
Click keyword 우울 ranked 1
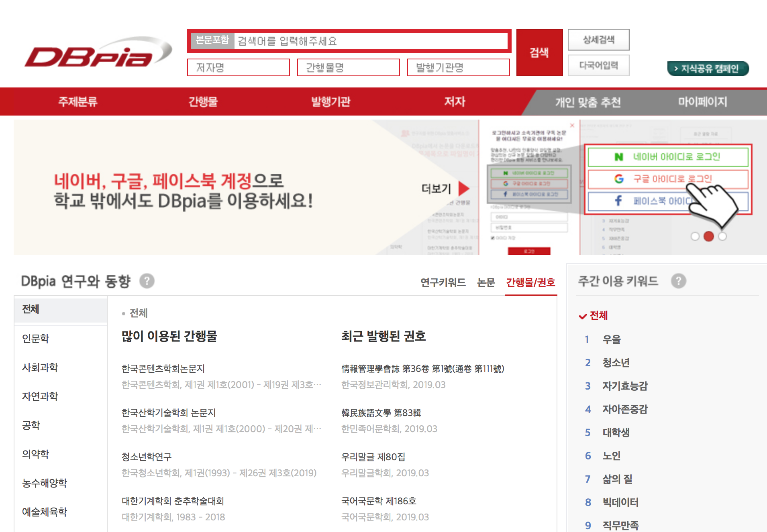[x=612, y=340]
